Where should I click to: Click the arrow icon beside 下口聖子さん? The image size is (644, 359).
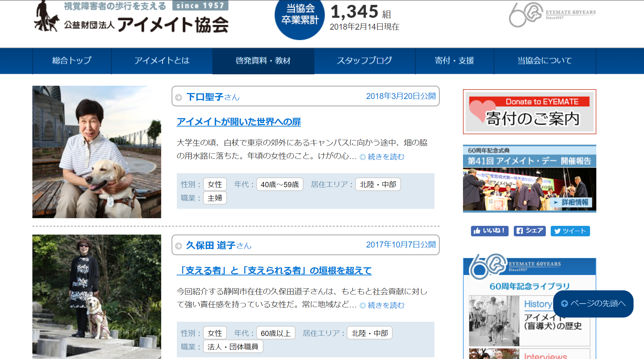coord(179,98)
